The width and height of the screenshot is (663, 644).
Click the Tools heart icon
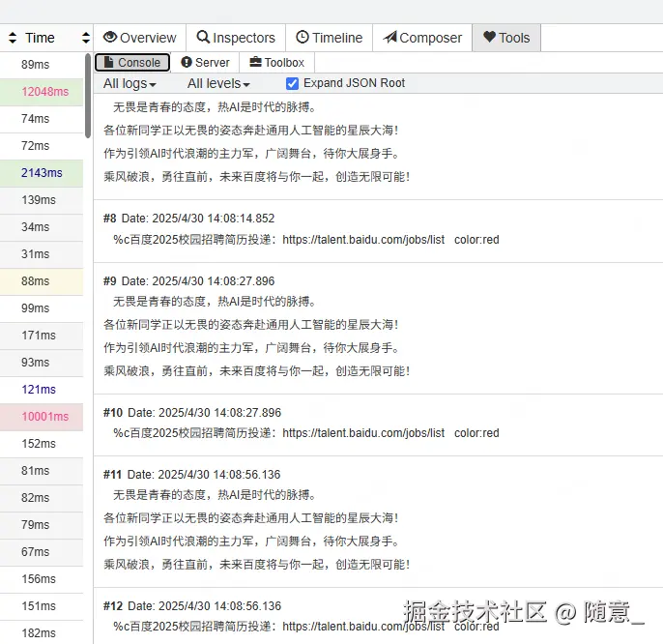tap(489, 37)
